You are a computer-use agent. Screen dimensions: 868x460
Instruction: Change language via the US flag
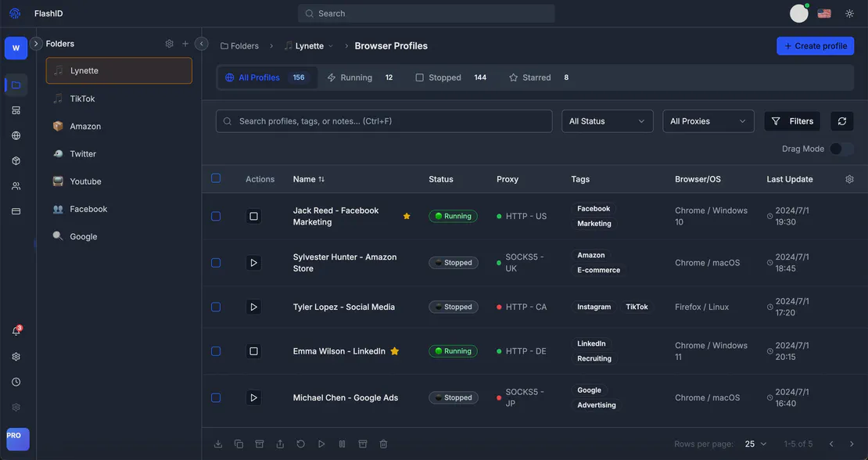point(824,14)
